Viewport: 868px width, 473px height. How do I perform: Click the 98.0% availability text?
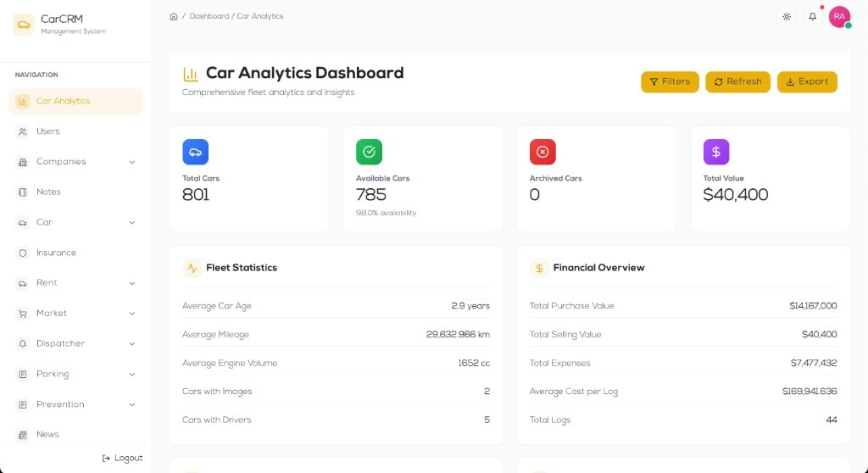(x=386, y=214)
